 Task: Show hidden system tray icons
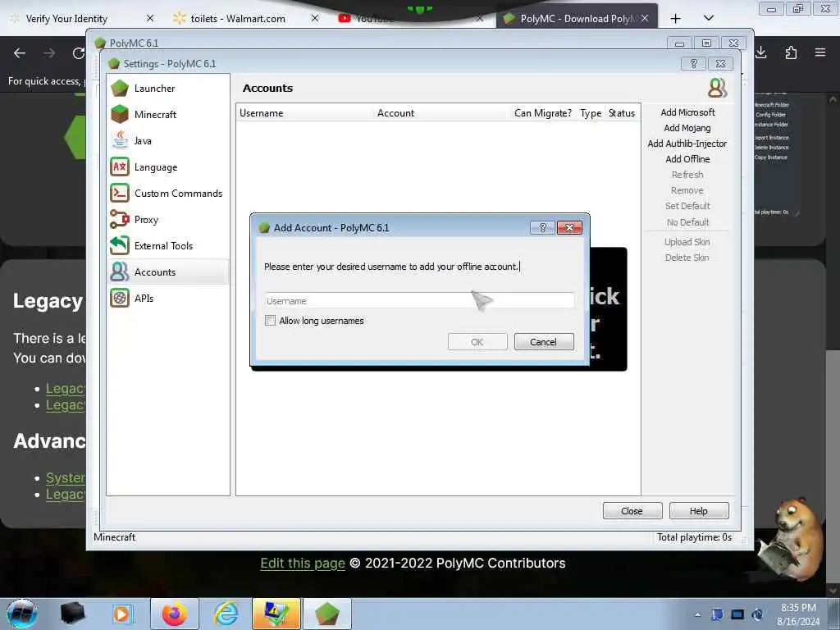point(697,614)
